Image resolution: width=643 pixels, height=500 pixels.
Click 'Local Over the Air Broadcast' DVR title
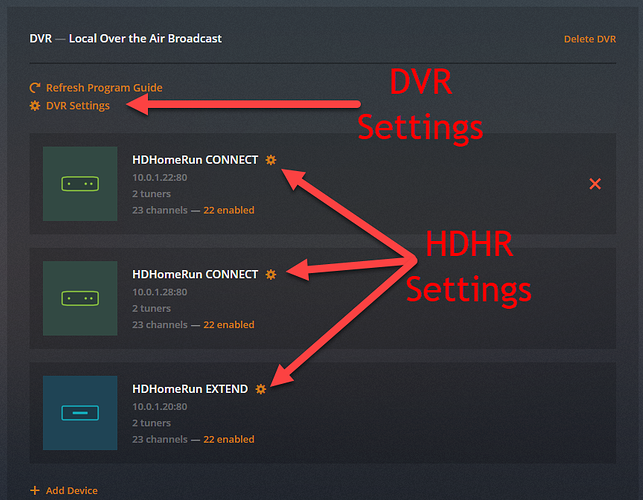(145, 39)
